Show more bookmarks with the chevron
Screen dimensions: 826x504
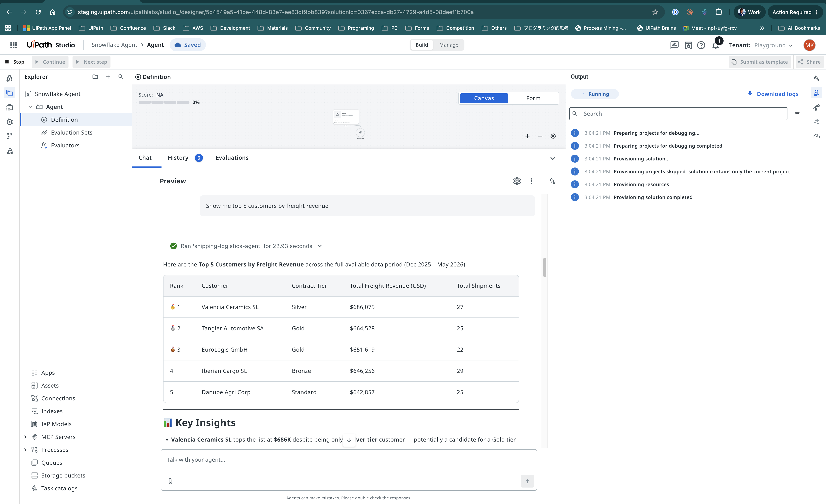point(762,28)
